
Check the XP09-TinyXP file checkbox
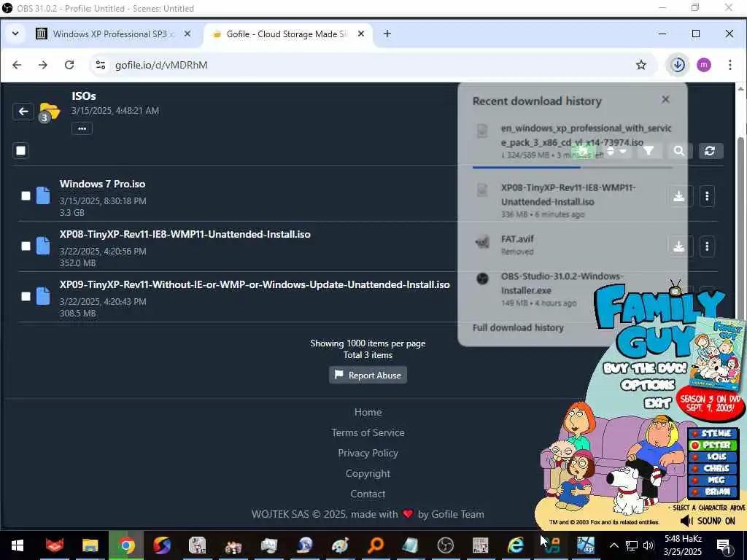click(x=26, y=296)
